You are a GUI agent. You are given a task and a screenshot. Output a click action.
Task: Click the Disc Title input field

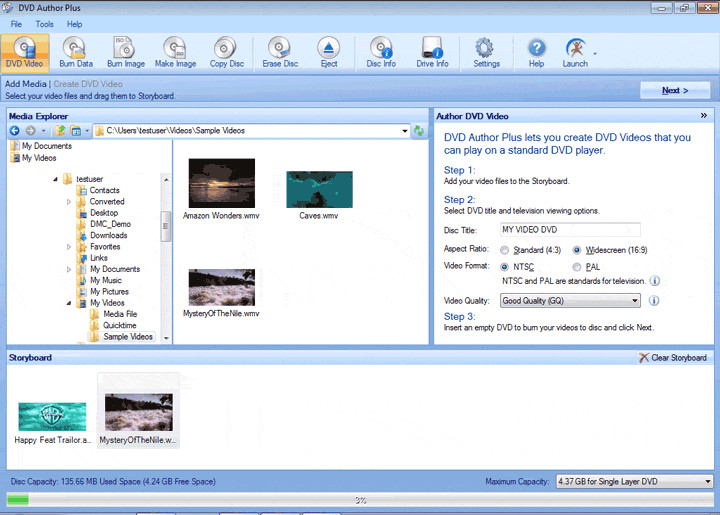click(569, 230)
